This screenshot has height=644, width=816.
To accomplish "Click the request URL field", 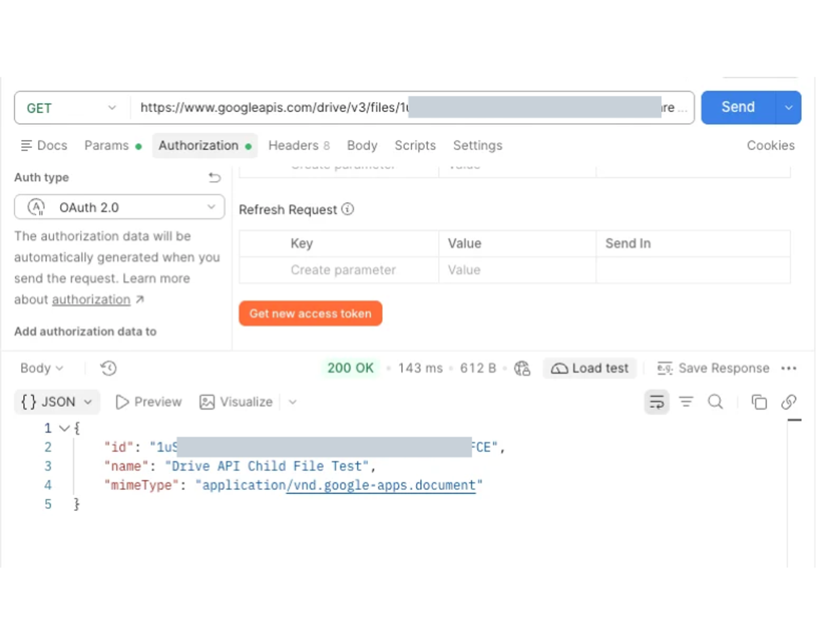I will pyautogui.click(x=412, y=108).
